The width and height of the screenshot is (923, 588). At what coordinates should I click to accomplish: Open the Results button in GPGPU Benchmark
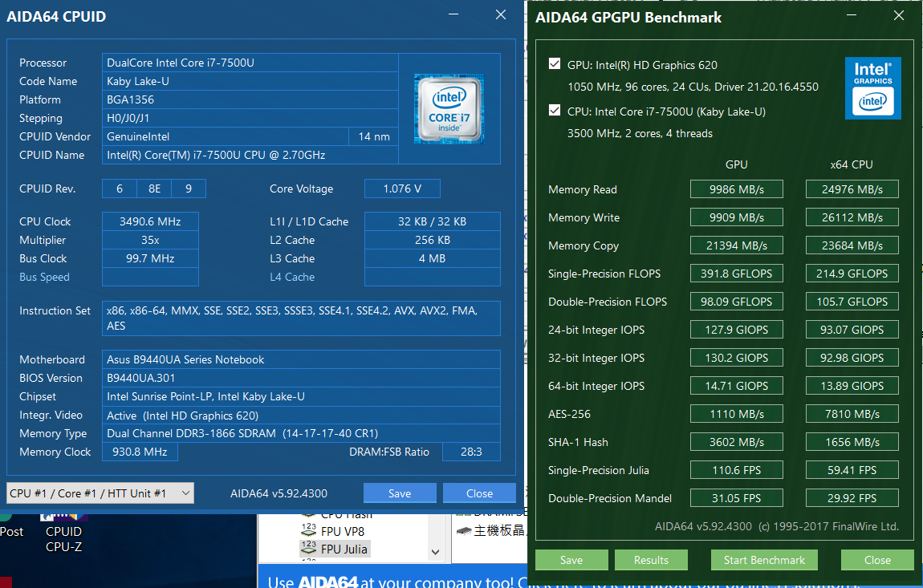point(651,560)
